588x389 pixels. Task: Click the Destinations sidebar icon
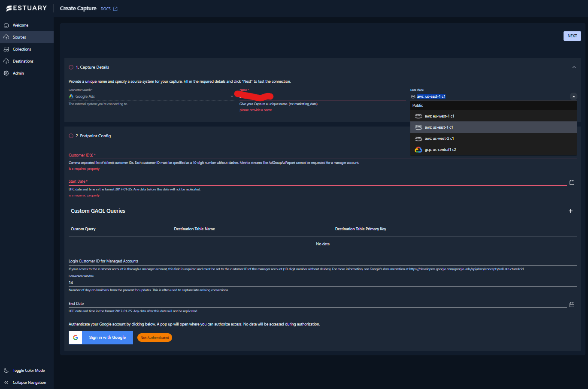6,60
